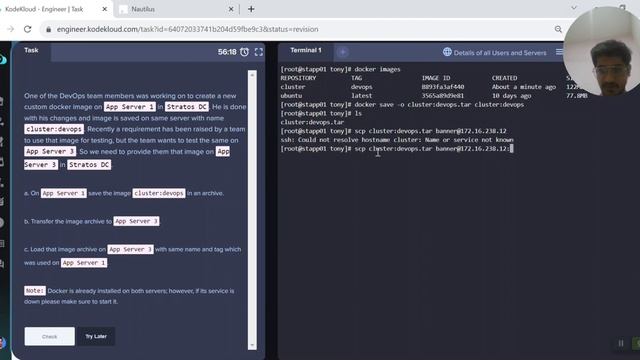Screen dimensions: 640x360
Task: Click the terminal command line at cursor
Action: pos(397,149)
